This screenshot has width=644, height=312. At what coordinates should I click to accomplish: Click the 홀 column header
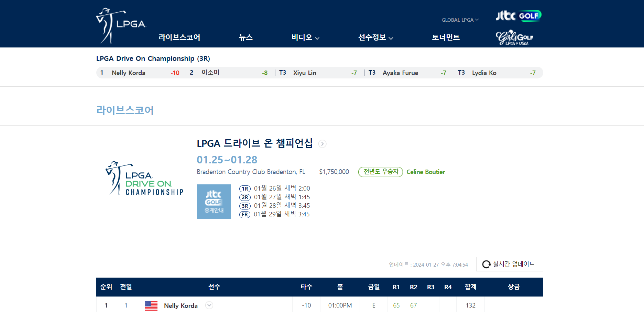(x=340, y=287)
